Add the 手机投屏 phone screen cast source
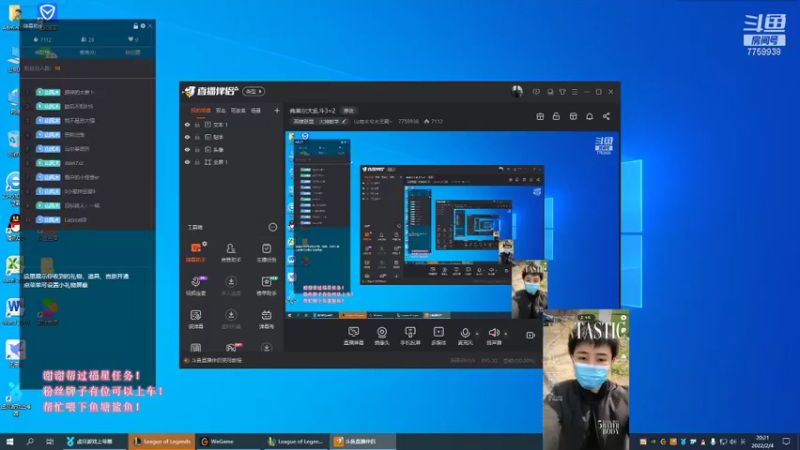The width and height of the screenshot is (800, 450). point(410,336)
